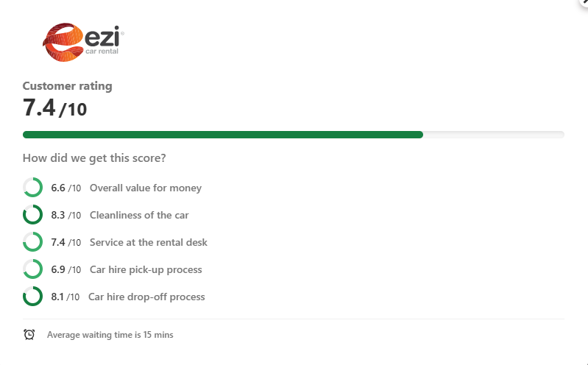Viewport: 588px width, 365px height.
Task: Click the Ezi car rental logo
Action: pos(83,40)
